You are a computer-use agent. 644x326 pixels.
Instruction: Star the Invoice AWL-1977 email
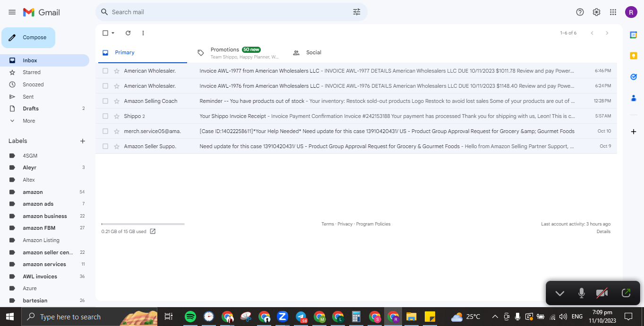pyautogui.click(x=117, y=71)
